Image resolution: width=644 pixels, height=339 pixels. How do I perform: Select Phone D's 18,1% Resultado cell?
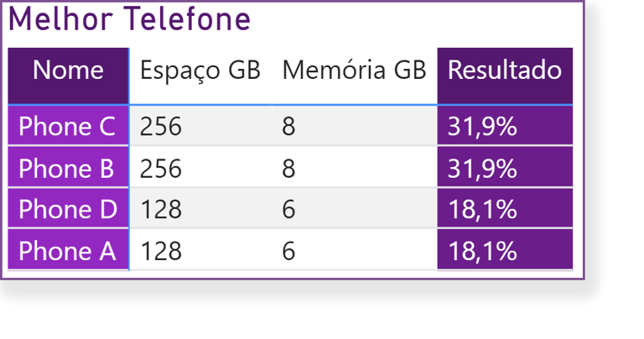click(x=482, y=209)
